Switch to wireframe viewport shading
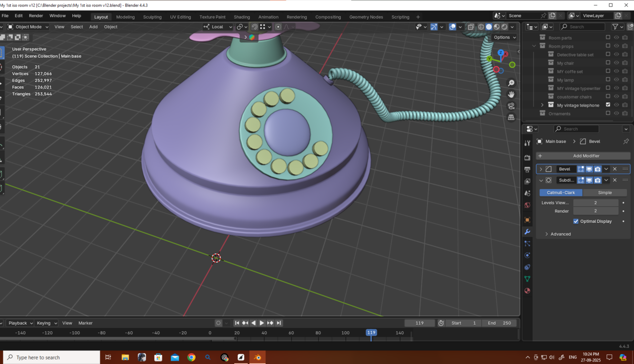The width and height of the screenshot is (634, 364). coord(481,27)
